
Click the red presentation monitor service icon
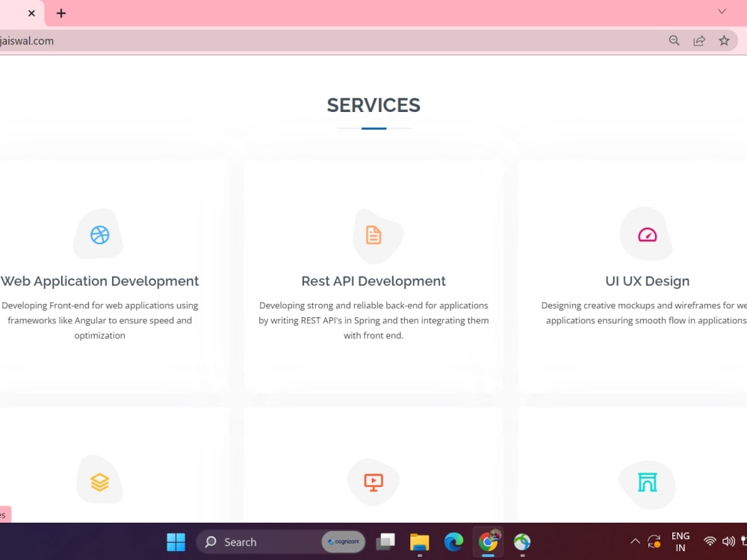pos(373,482)
